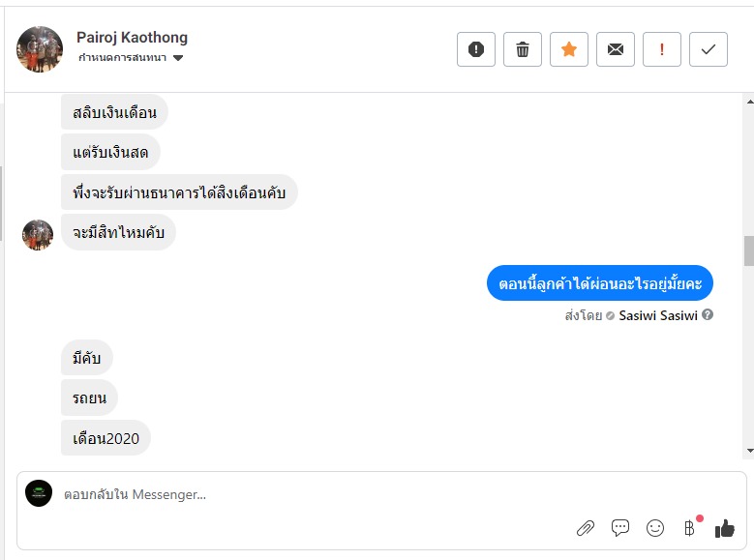Click the red exclamation priority button
Image resolution: width=754 pixels, height=560 pixels.
(x=662, y=49)
